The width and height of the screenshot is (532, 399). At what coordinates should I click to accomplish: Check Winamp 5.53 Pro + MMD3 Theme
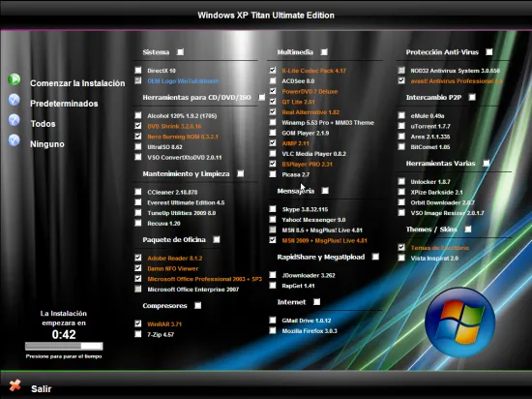pos(273,122)
